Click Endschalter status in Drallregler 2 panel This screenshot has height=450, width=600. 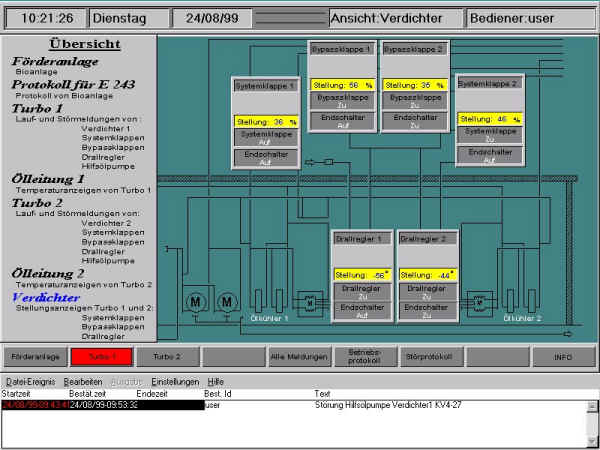(428, 311)
